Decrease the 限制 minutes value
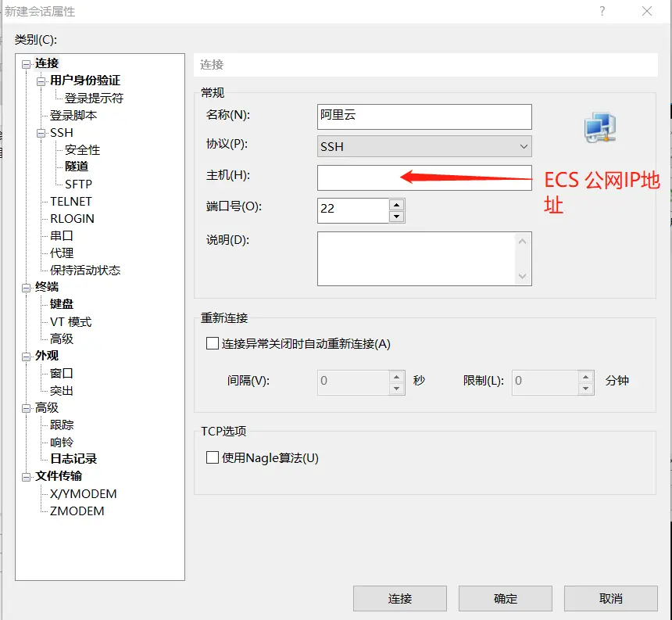The width and height of the screenshot is (672, 620). pos(585,389)
